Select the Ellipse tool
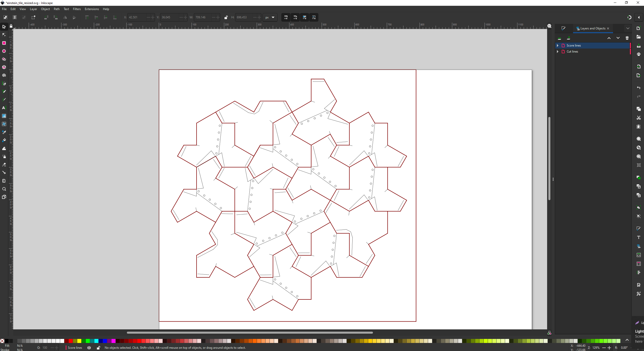The image size is (644, 351). (x=4, y=51)
